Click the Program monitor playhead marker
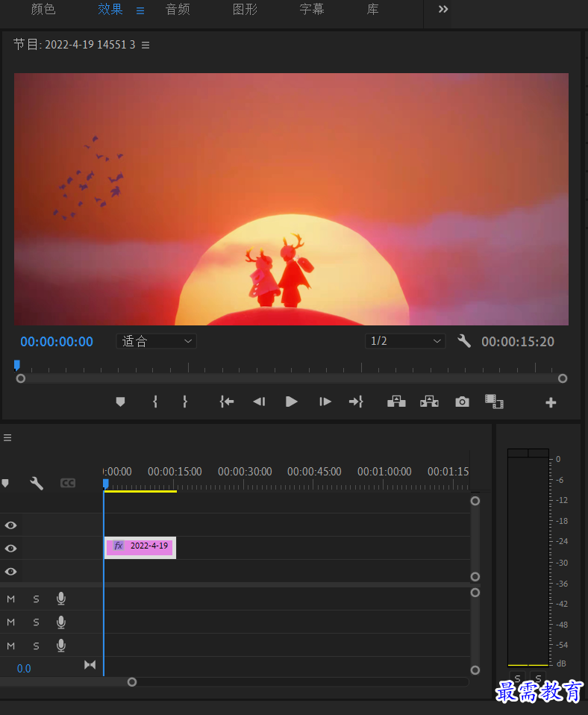588x715 pixels. (17, 365)
